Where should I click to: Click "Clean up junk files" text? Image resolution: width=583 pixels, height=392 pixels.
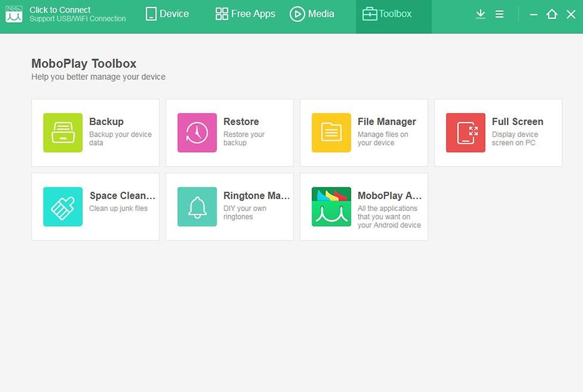click(118, 209)
